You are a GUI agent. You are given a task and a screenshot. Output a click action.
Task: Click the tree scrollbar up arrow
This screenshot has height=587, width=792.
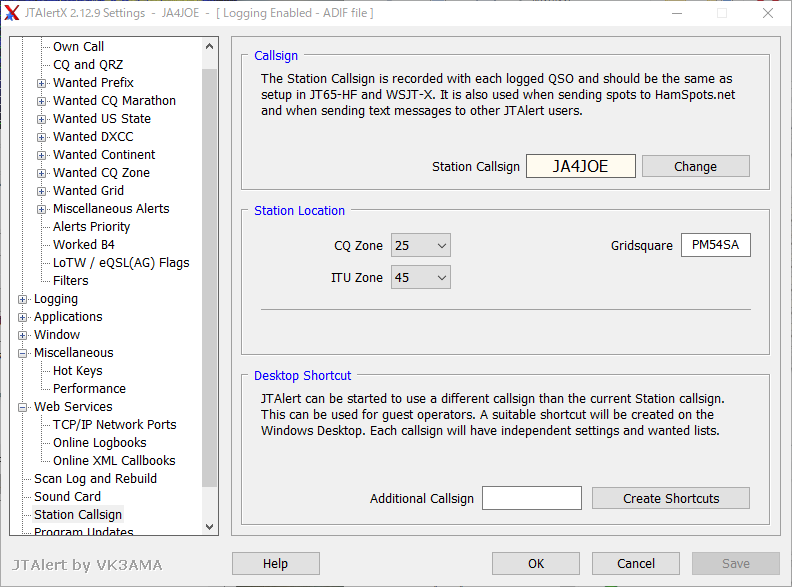(x=210, y=46)
